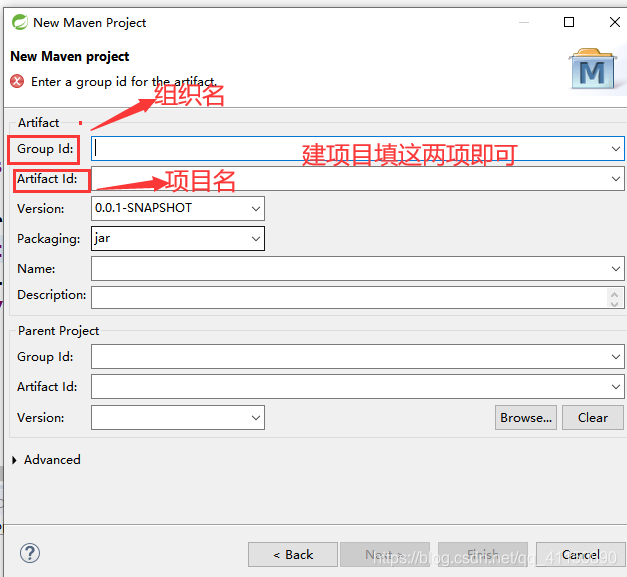Click the Spring leaf icon in title bar
627x577 pixels.
(20, 22)
